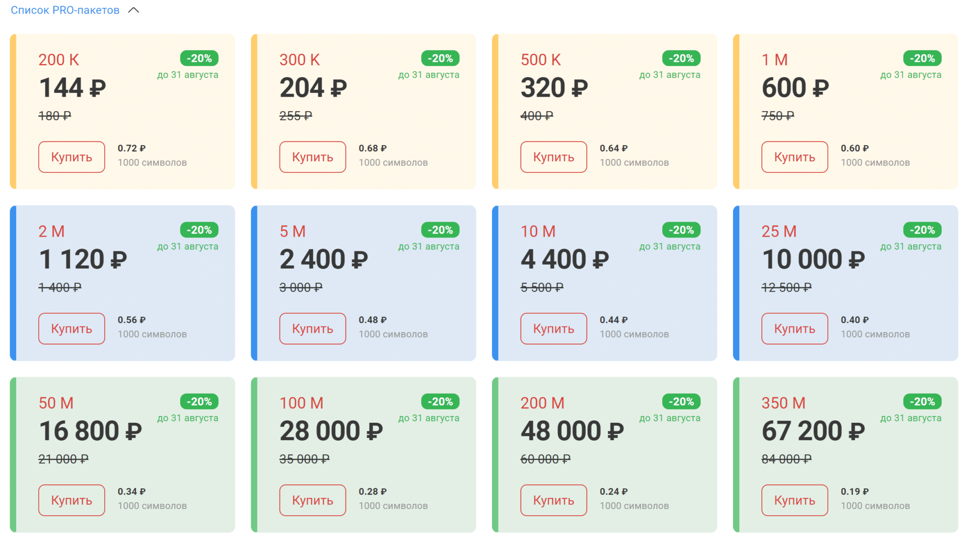980x543 pixels.
Task: Buy the 50 M package
Action: coord(72,500)
